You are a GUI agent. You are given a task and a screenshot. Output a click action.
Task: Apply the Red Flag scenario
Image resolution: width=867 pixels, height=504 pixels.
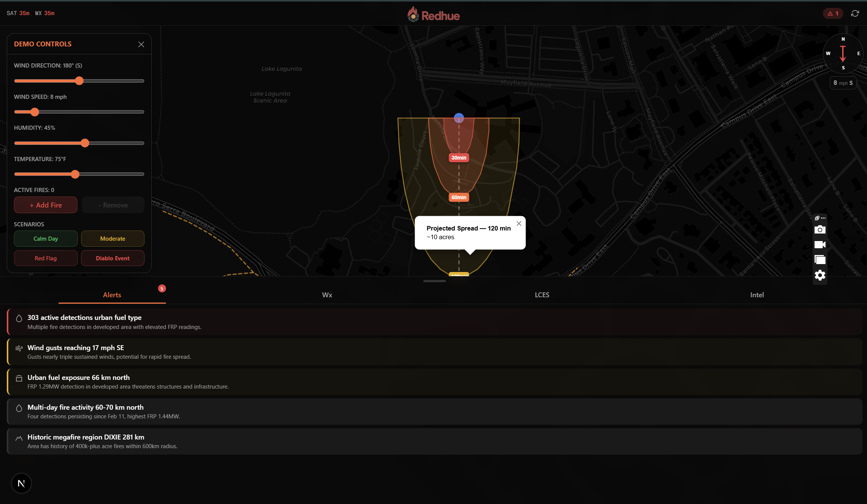tap(46, 258)
